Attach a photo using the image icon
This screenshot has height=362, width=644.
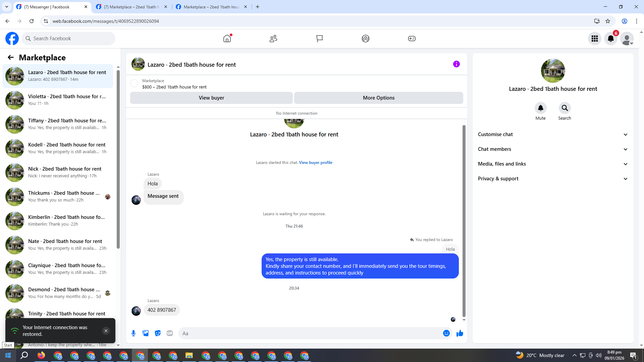146,333
